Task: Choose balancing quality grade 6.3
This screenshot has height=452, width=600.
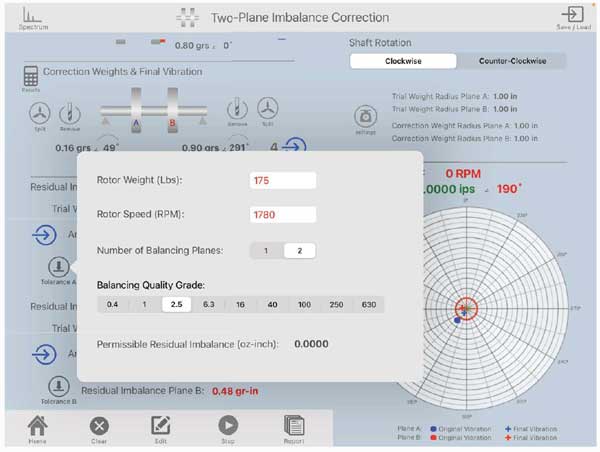Action: [x=209, y=305]
